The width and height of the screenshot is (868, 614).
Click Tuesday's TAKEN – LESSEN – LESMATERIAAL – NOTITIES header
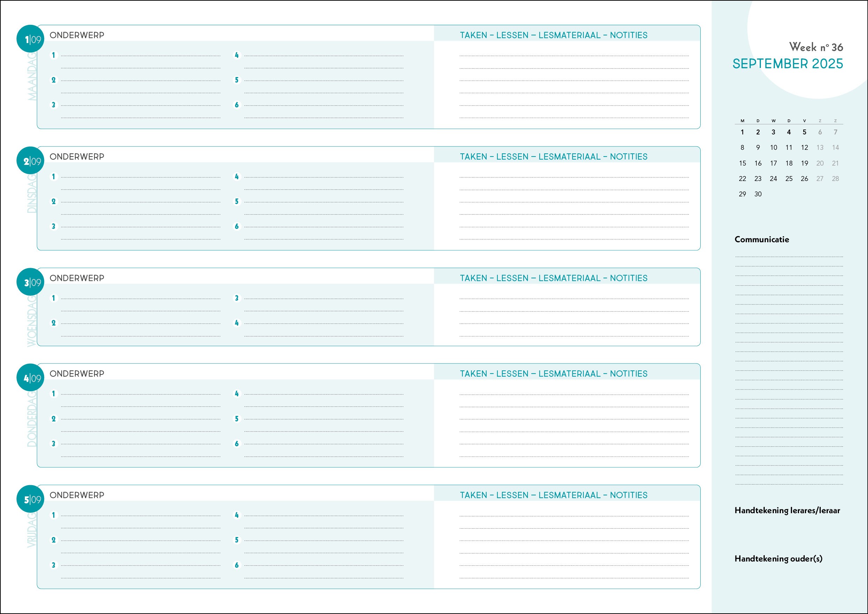point(553,156)
